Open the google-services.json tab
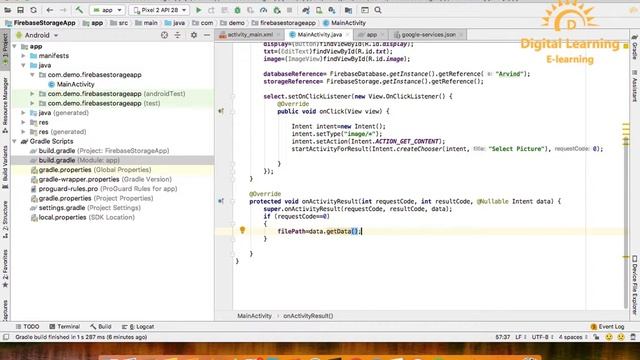Screen dimensions: 640x360 coord(428,35)
